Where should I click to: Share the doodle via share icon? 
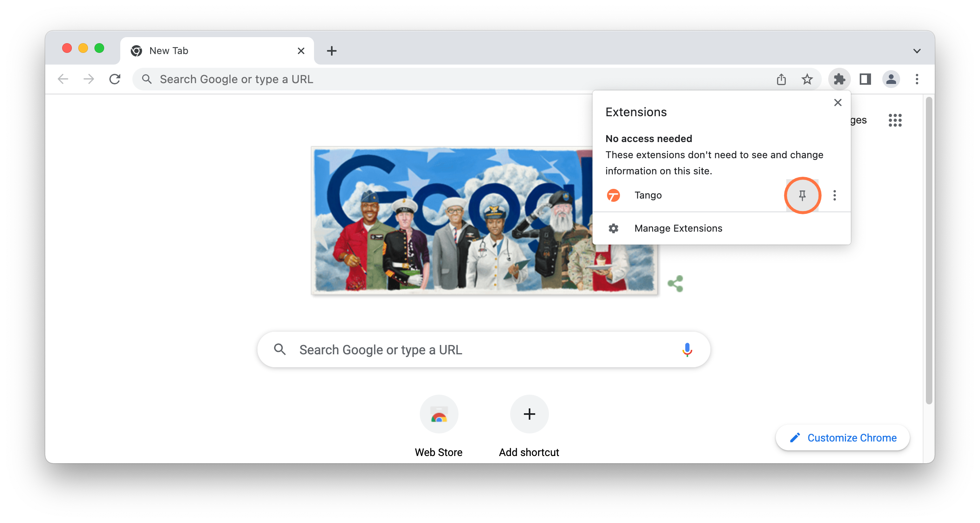coord(676,284)
